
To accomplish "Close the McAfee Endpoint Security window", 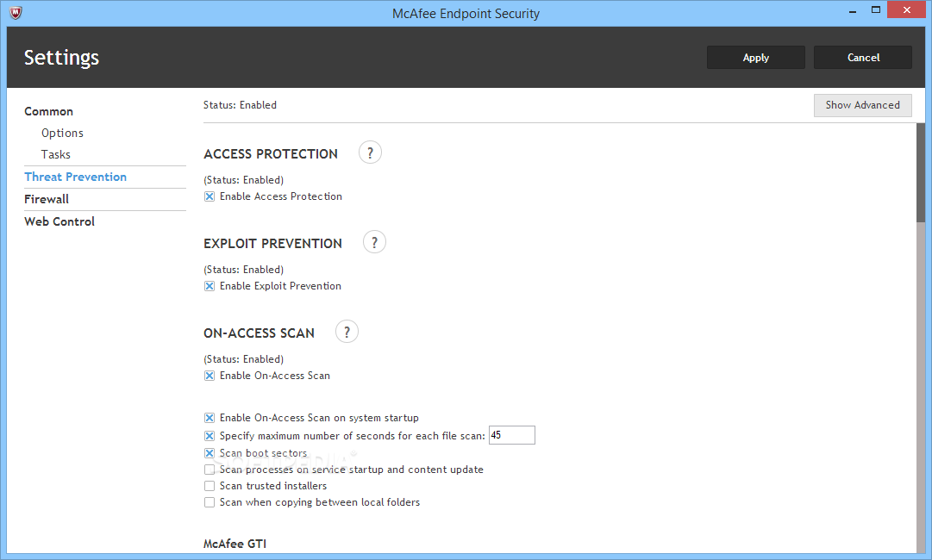I will (x=906, y=10).
